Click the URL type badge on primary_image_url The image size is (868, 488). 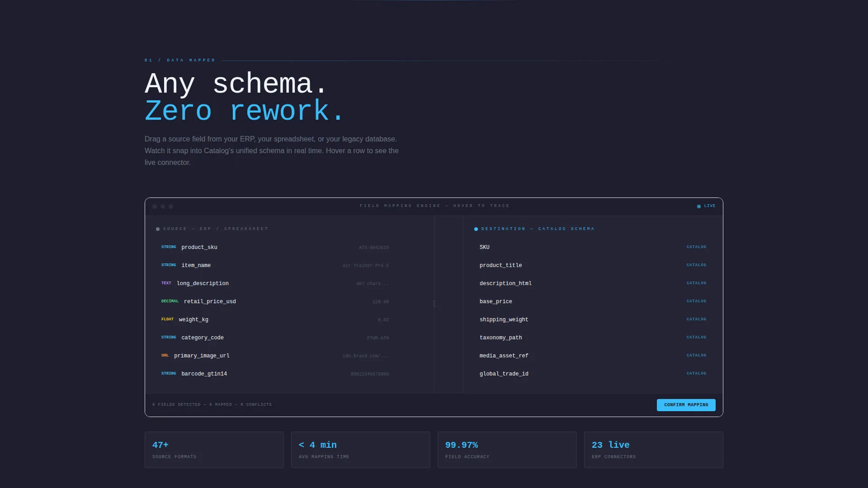point(165,356)
